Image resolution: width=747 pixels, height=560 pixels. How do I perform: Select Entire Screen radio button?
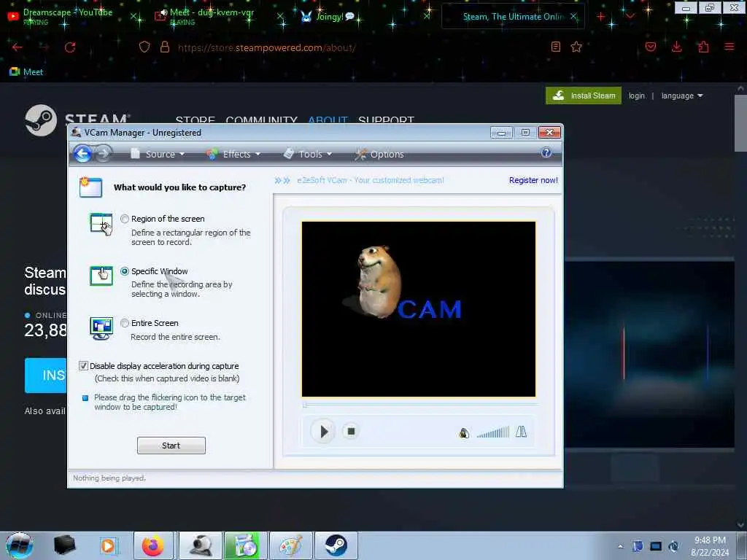[x=125, y=323]
